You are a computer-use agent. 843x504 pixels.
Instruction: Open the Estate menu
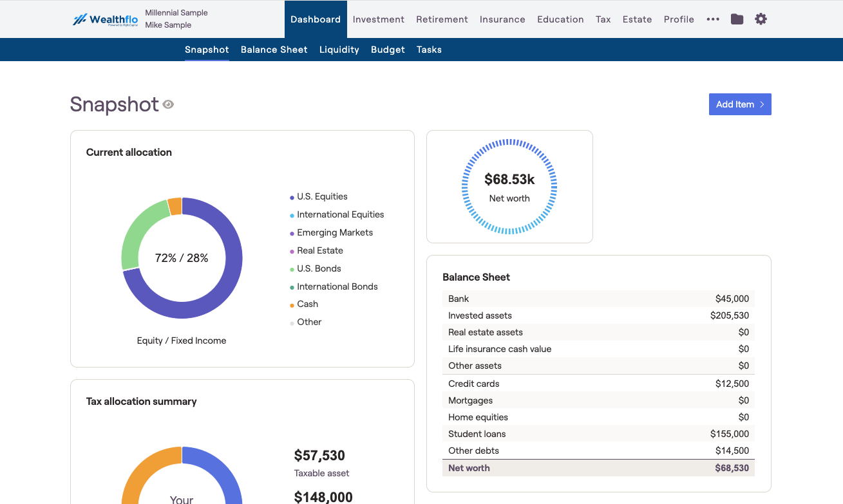point(638,19)
